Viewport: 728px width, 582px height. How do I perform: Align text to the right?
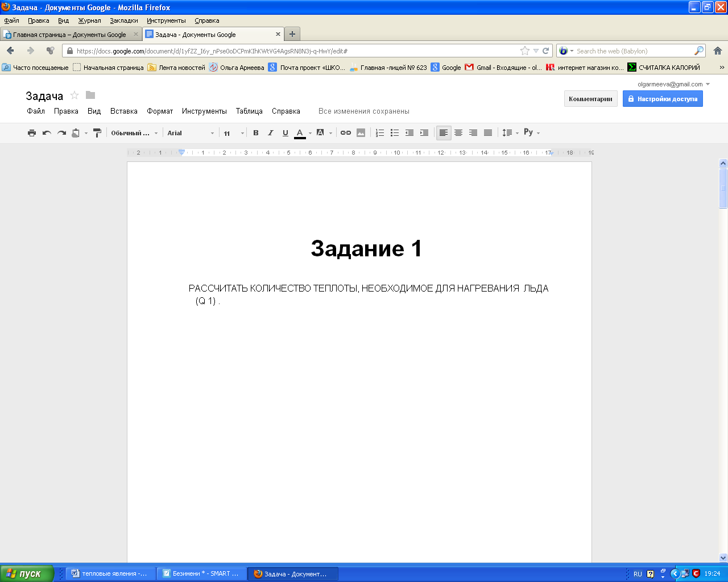[473, 133]
